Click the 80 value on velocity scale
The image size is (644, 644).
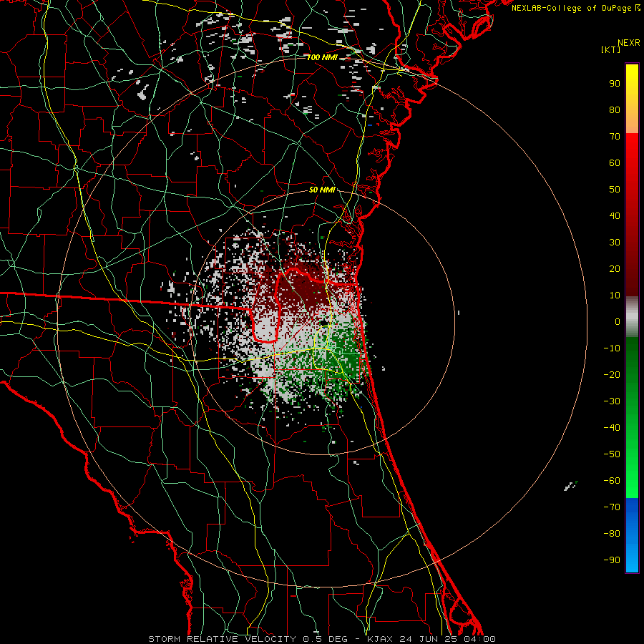(615, 110)
